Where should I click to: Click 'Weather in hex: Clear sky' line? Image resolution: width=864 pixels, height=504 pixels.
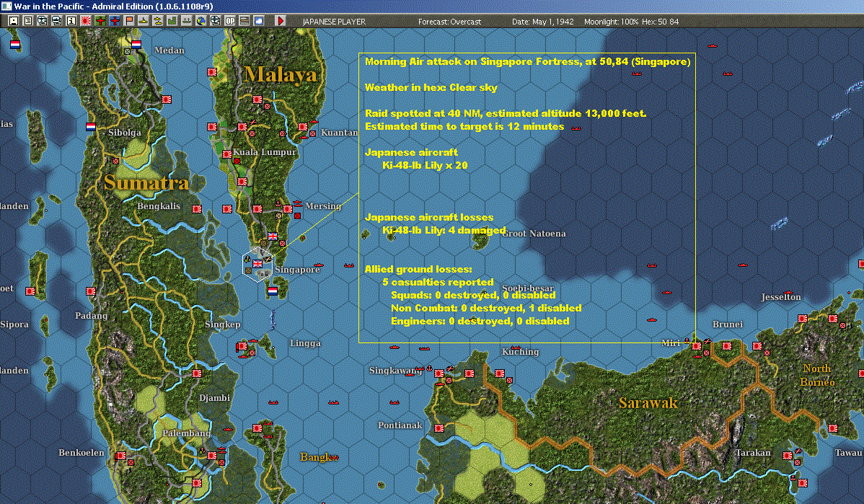click(x=431, y=87)
